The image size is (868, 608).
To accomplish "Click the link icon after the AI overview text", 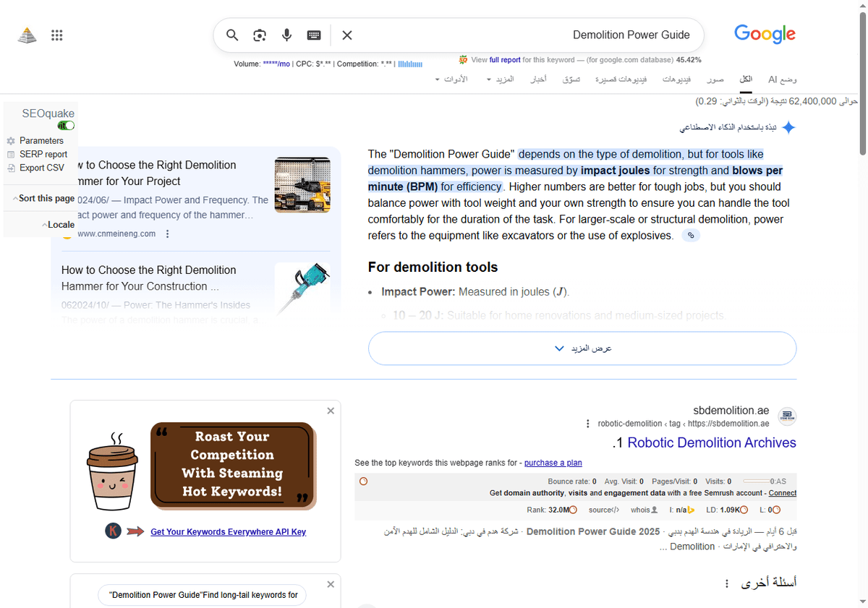I will (690, 235).
